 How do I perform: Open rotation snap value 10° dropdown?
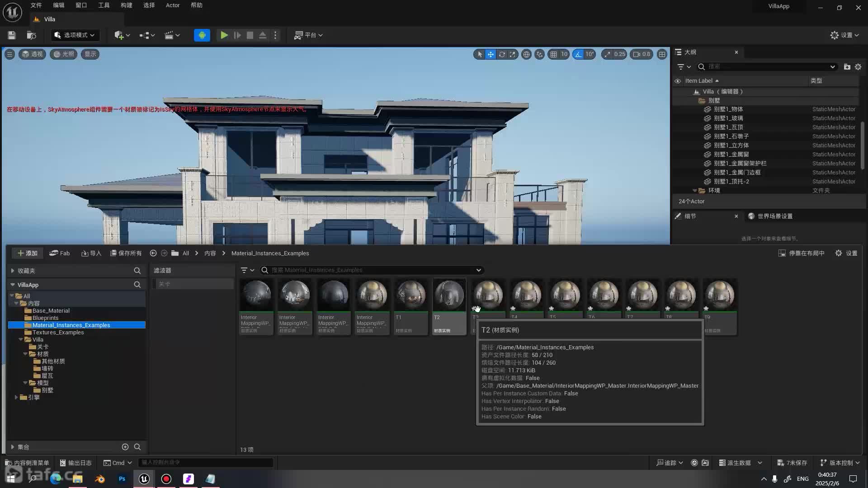coord(590,54)
